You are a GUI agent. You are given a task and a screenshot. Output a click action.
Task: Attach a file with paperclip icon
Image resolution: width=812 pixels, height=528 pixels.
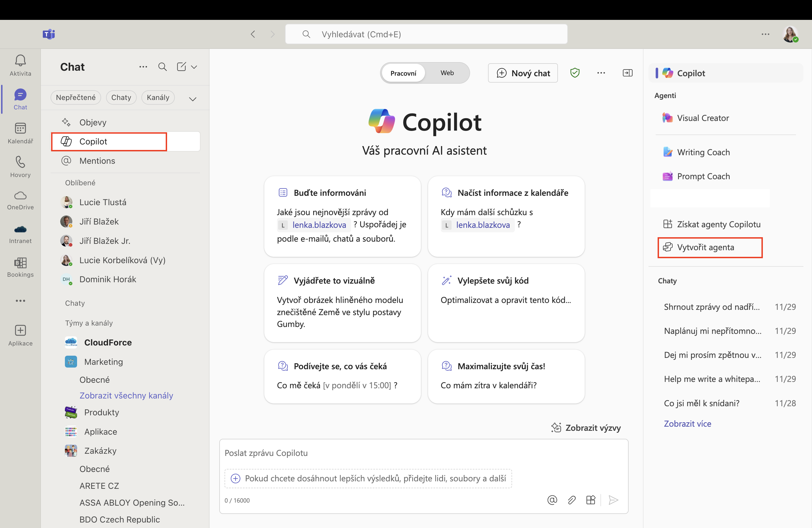pos(571,500)
